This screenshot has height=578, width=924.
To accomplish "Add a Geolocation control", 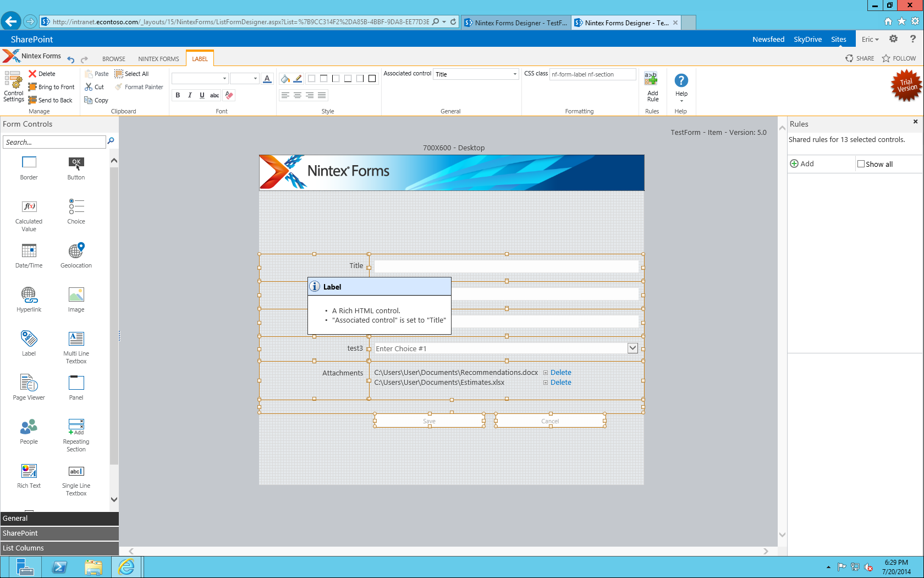I will click(x=76, y=255).
